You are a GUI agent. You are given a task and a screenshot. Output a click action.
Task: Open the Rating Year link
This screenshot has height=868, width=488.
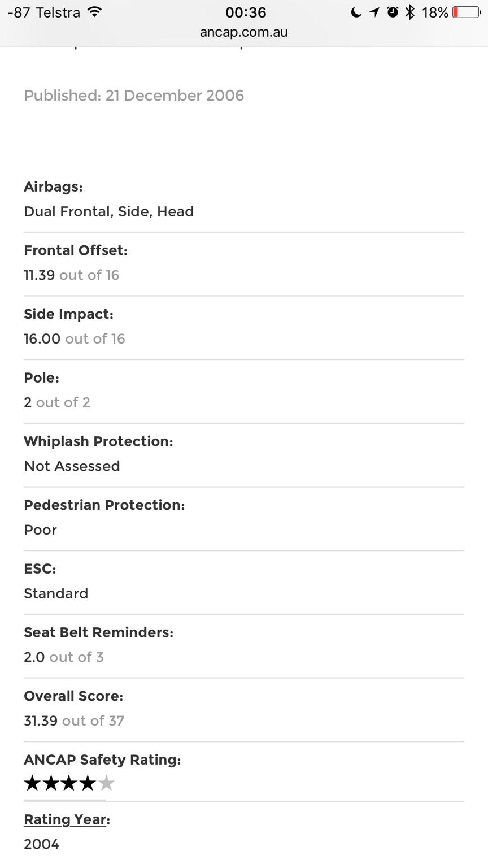pyautogui.click(x=65, y=819)
